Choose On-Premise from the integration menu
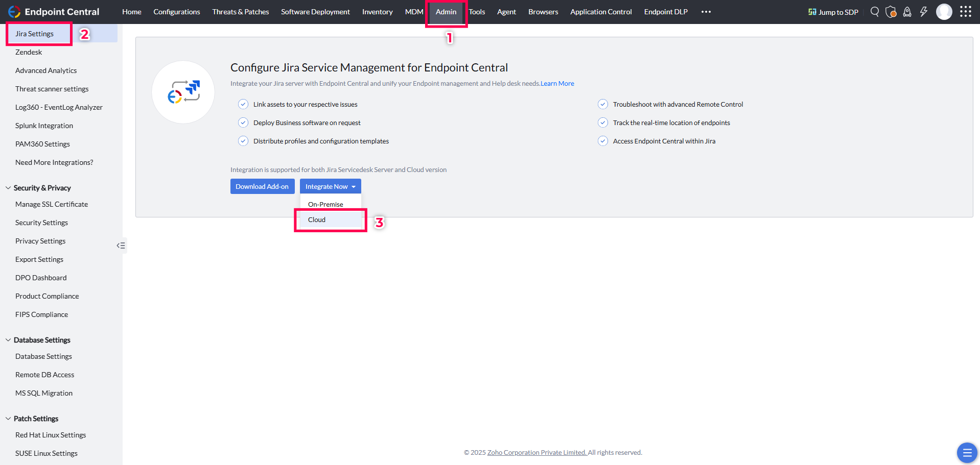This screenshot has width=980, height=465. 331,204
